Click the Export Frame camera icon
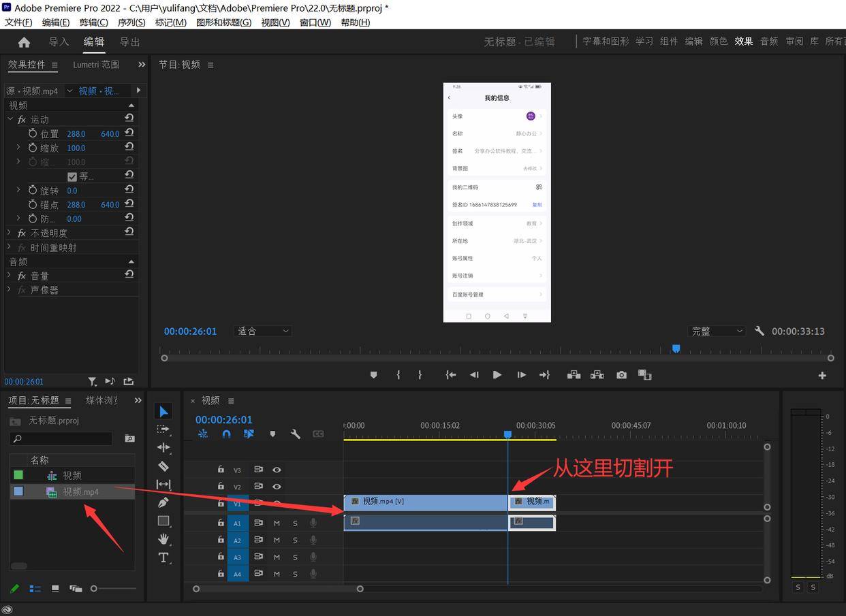This screenshot has height=616, width=846. click(621, 375)
